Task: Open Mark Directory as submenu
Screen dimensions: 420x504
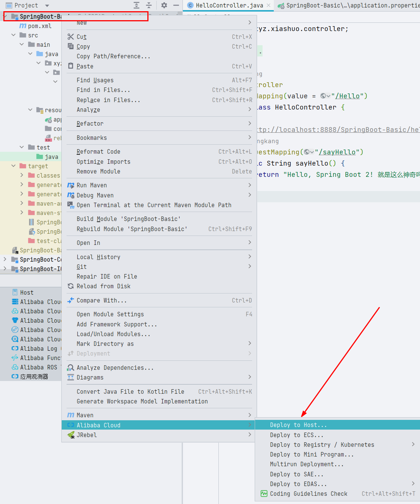Action: pyautogui.click(x=159, y=344)
